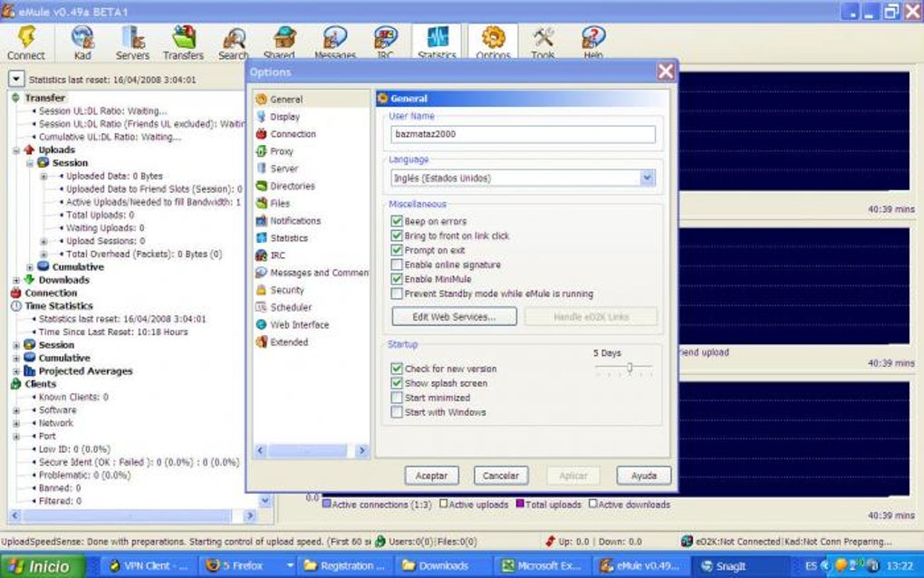The height and width of the screenshot is (578, 924).
Task: Click the Total uploads purple legend swatch
Action: (520, 504)
